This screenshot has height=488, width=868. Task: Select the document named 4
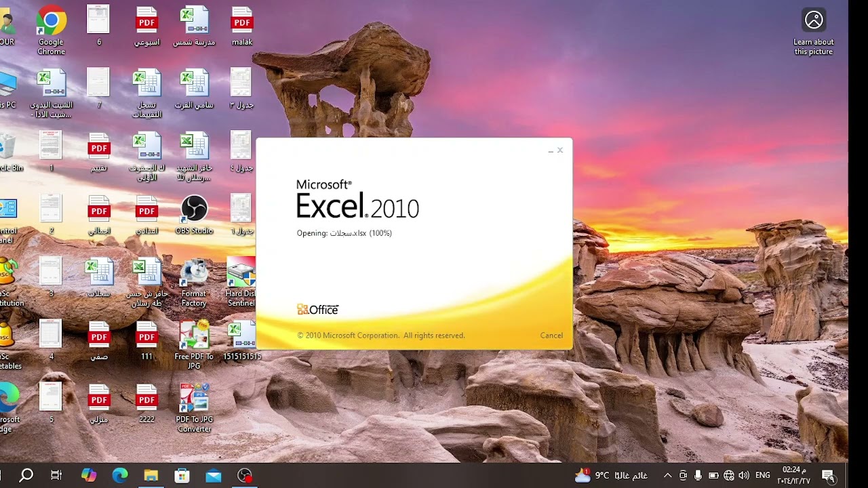point(52,342)
